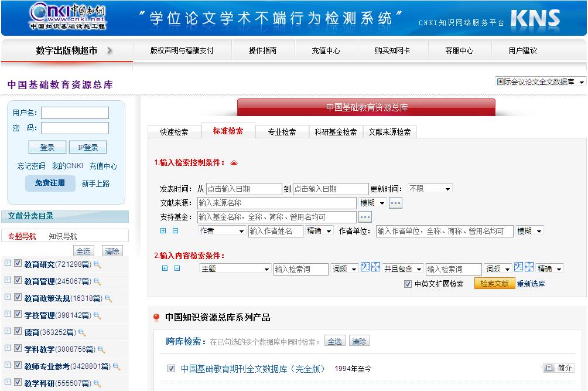Click the 忘记密码 link
The width and height of the screenshot is (588, 391).
31,166
